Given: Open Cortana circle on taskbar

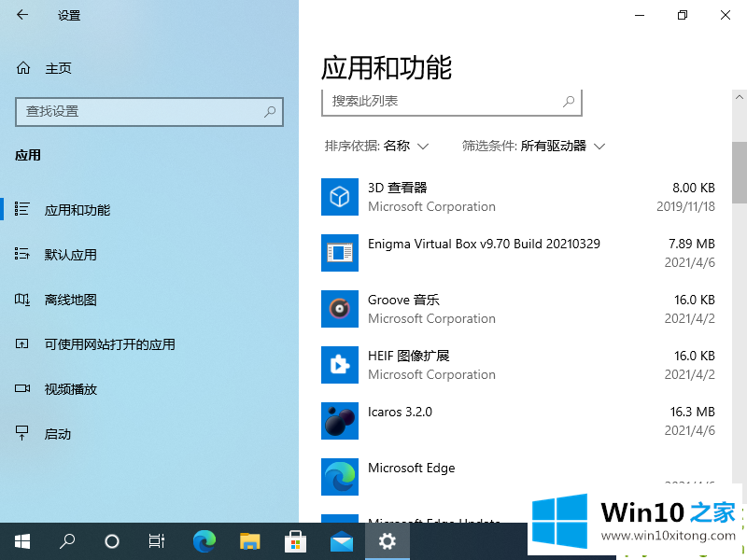Looking at the screenshot, I should tap(112, 541).
